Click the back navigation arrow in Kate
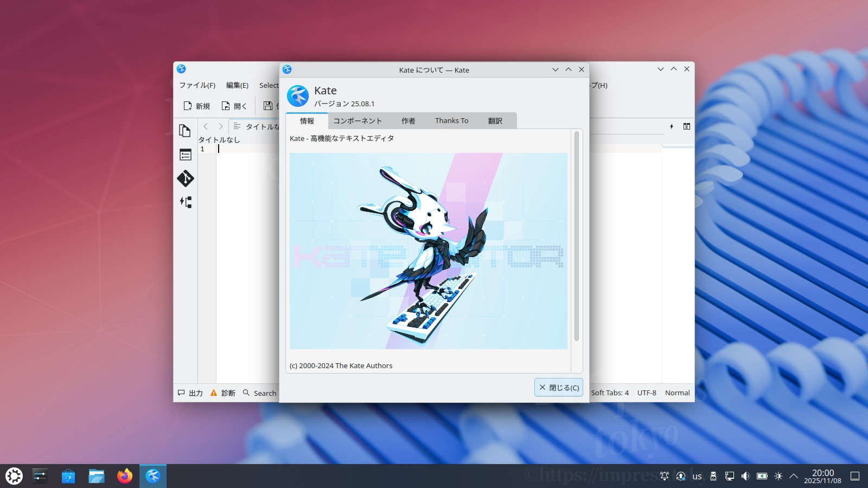 [206, 126]
